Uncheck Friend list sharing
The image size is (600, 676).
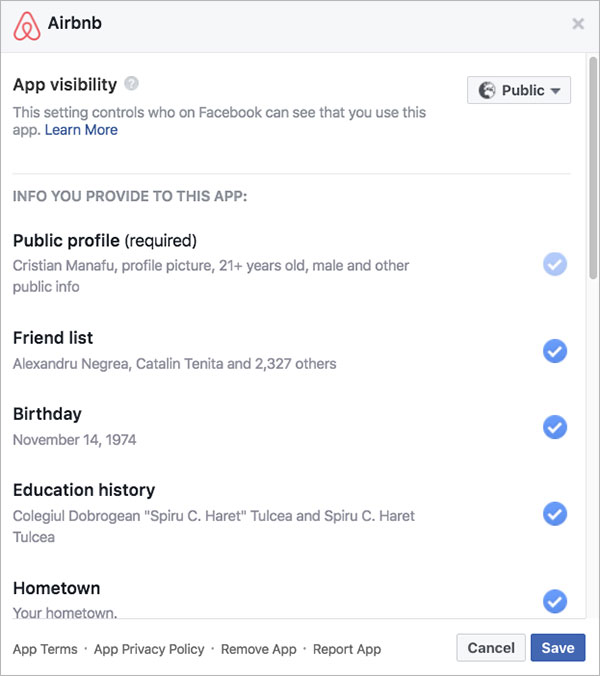point(555,351)
